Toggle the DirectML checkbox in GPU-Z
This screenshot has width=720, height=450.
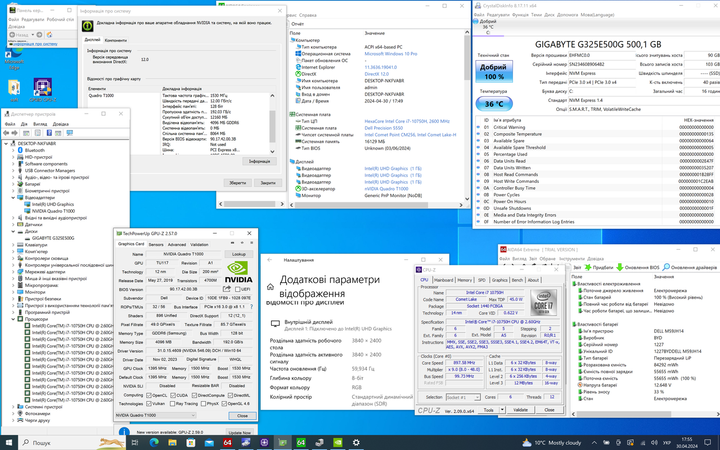pos(230,395)
